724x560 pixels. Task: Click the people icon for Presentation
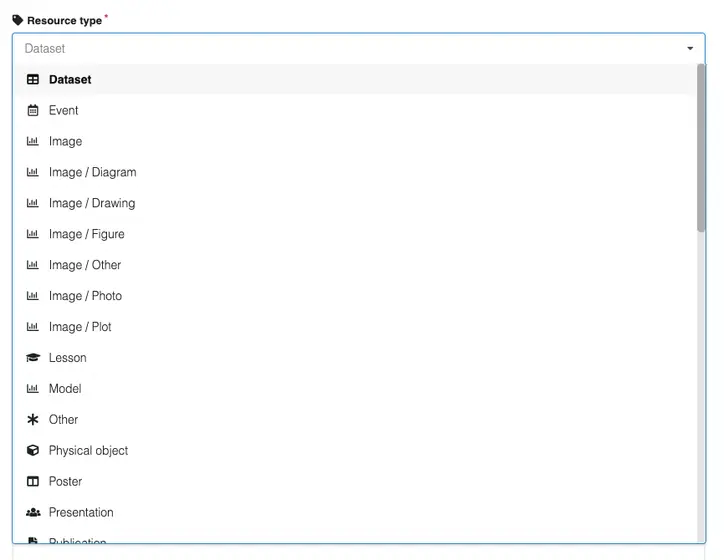[33, 513]
